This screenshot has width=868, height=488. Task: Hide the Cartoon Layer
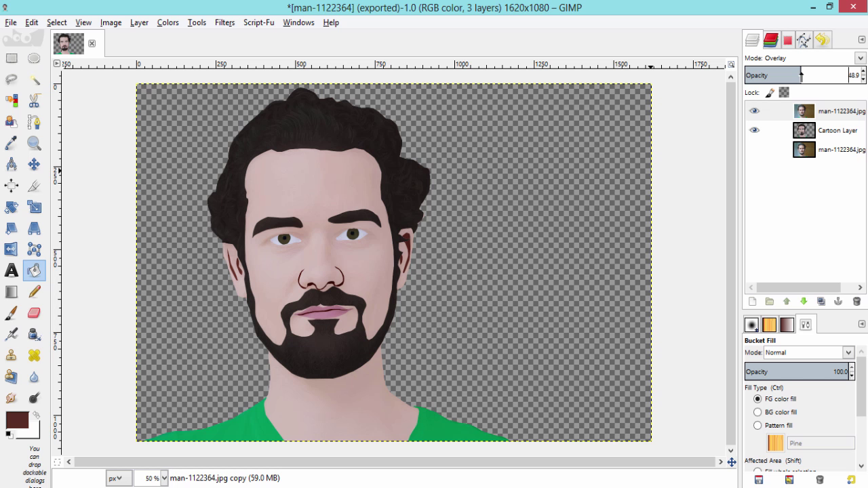coord(755,129)
